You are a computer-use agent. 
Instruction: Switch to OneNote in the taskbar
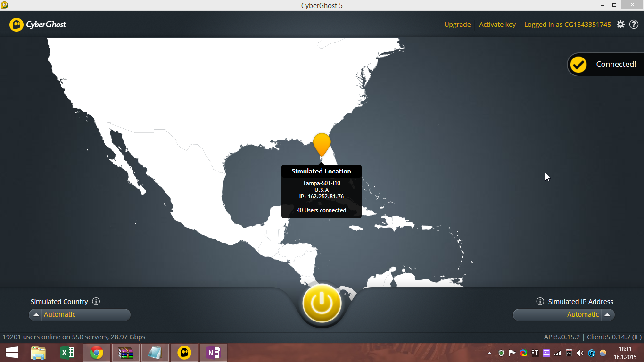click(214, 353)
